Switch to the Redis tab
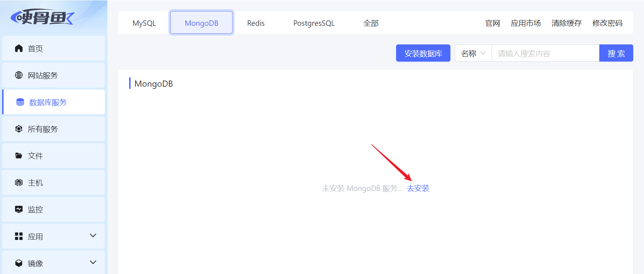This screenshot has height=274, width=644. pos(256,23)
